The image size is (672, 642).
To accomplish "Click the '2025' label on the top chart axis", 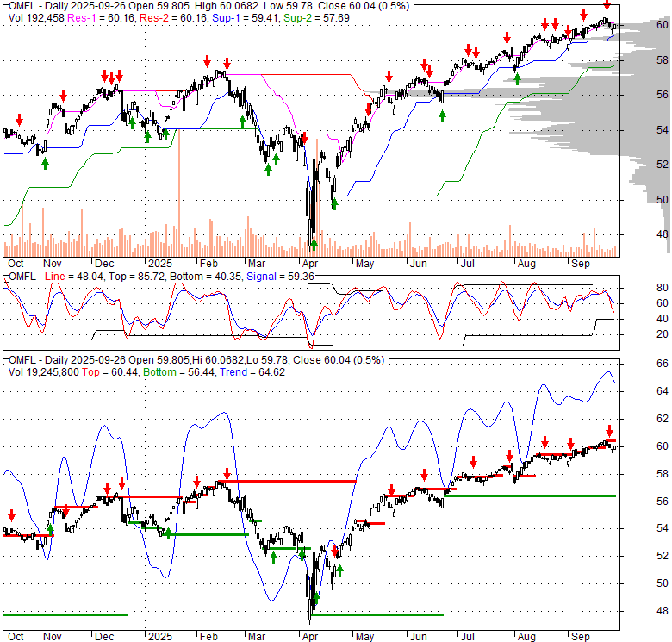I will (160, 263).
